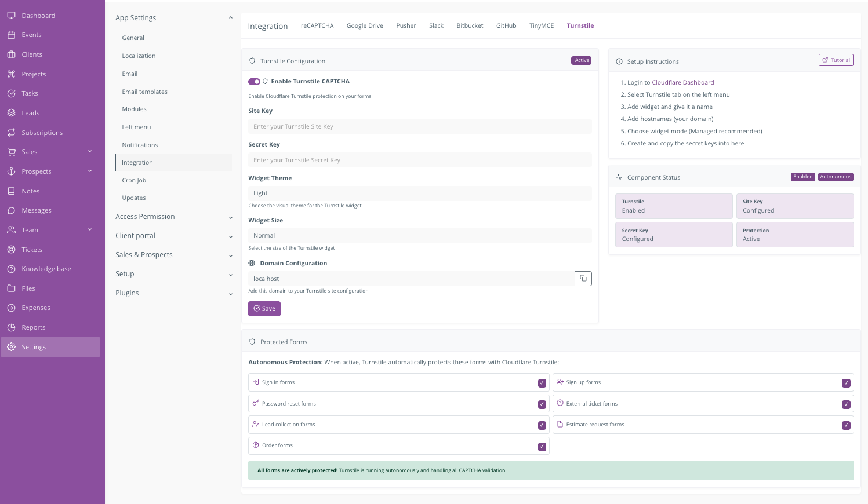The height and width of the screenshot is (504, 868).
Task: Uncheck protection for Sign in forms
Action: click(x=542, y=382)
